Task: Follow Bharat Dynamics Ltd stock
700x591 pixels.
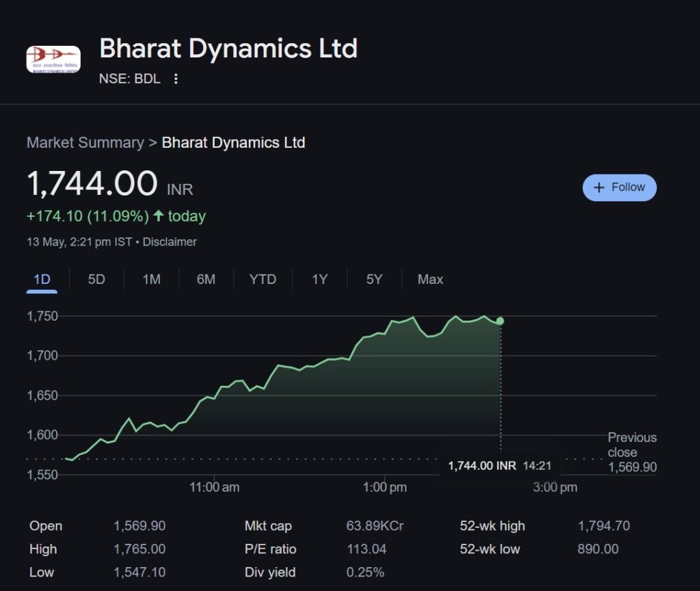Action: point(619,187)
